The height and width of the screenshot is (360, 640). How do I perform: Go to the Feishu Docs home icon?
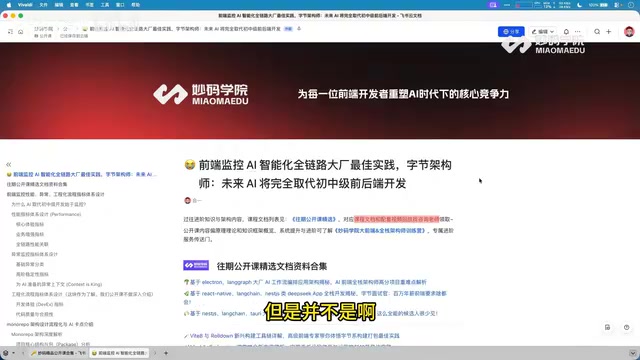click(x=20, y=31)
